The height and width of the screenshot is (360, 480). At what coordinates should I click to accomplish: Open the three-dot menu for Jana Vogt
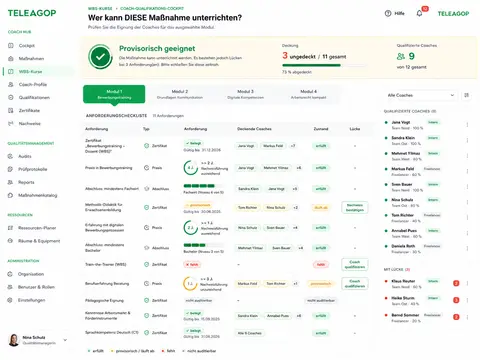point(467,125)
